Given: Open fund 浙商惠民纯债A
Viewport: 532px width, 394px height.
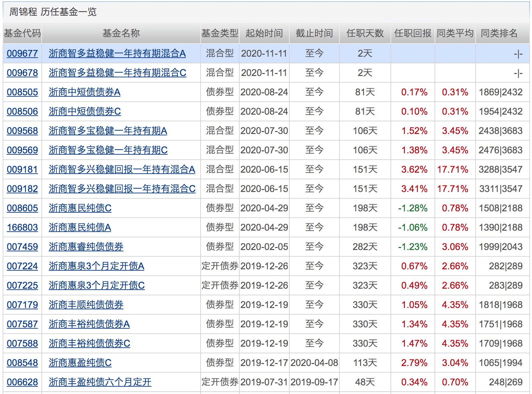Looking at the screenshot, I should tap(80, 227).
